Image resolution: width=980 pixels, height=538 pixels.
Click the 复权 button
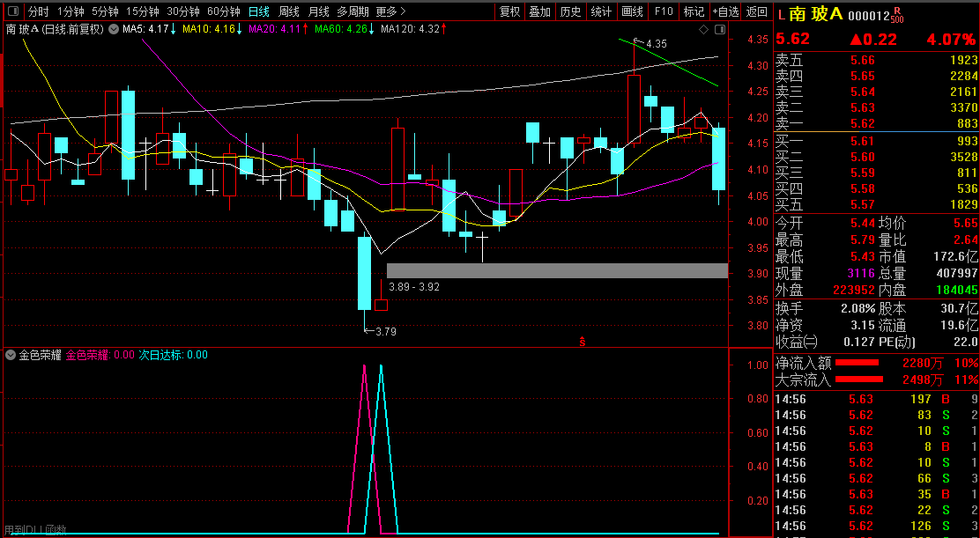tap(510, 12)
